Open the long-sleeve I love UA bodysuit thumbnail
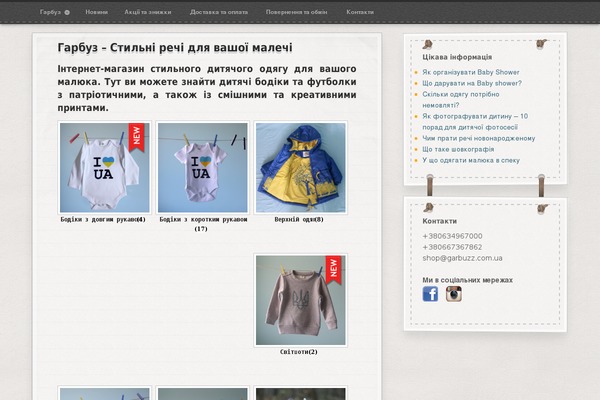Screen dimensions: 600x400 pos(104,168)
